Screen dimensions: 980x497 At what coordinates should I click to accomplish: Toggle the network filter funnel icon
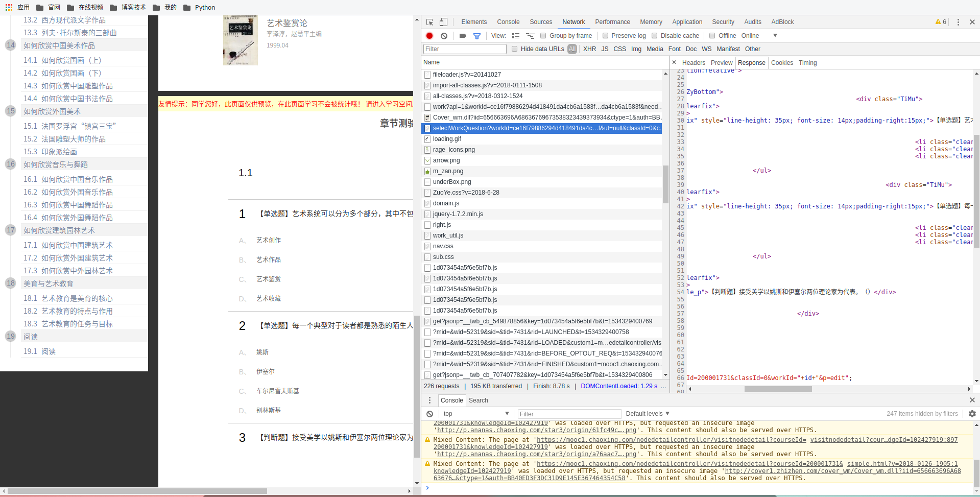click(x=477, y=36)
